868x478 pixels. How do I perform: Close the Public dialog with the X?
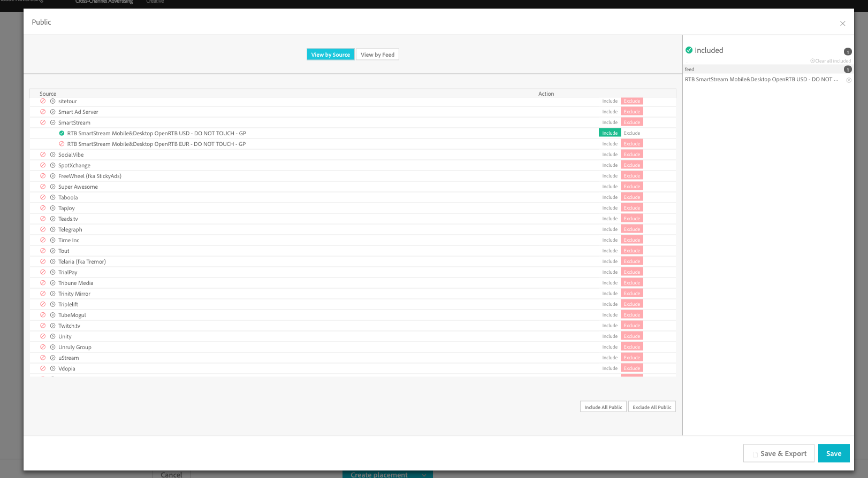[842, 24]
